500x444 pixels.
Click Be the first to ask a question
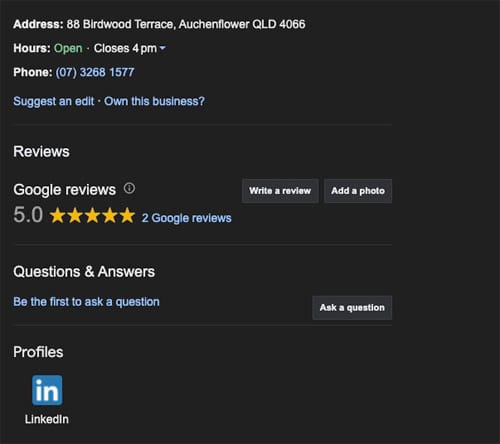coord(86,302)
